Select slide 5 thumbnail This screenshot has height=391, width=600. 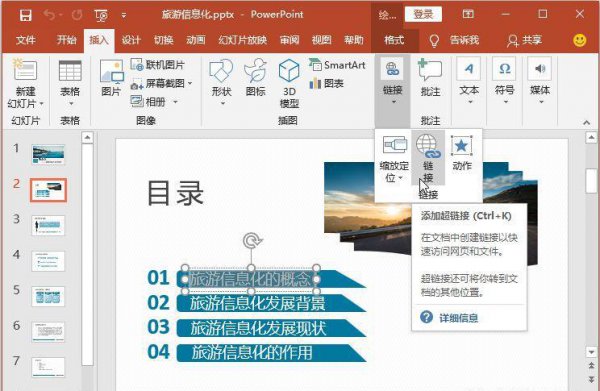tap(48, 297)
